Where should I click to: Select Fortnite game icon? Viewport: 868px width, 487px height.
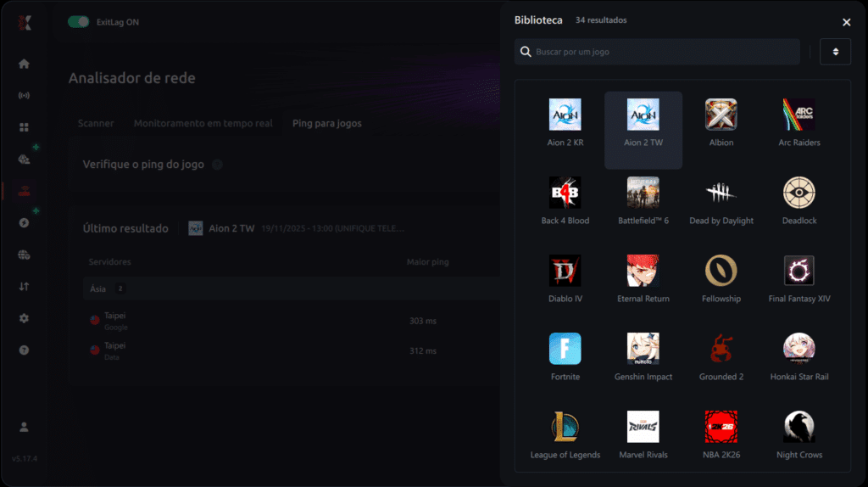565,349
